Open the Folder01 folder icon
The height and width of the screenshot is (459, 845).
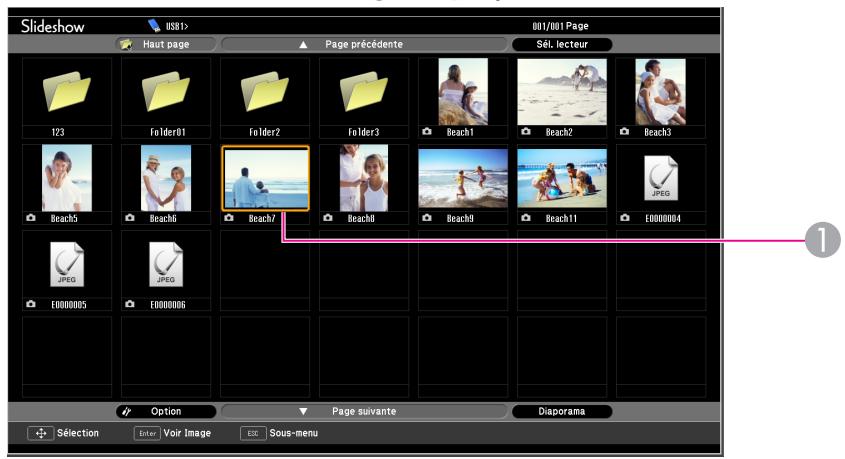(166, 92)
